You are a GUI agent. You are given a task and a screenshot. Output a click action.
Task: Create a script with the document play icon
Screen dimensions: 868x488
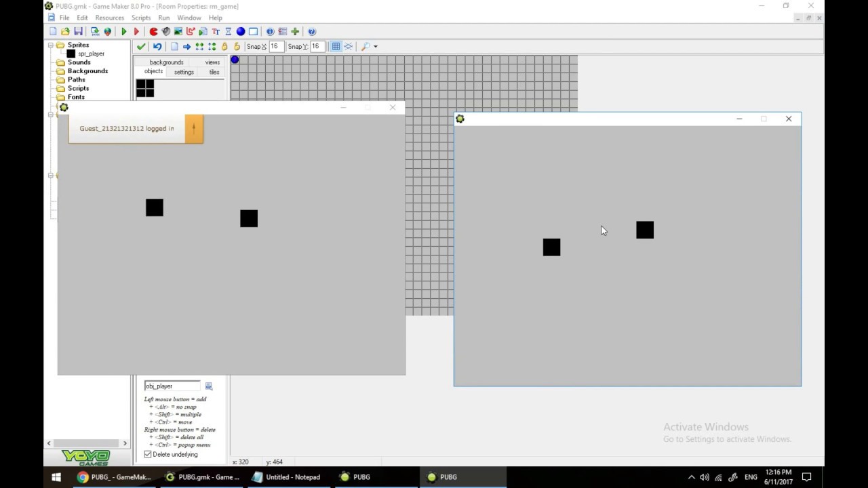[x=203, y=31]
